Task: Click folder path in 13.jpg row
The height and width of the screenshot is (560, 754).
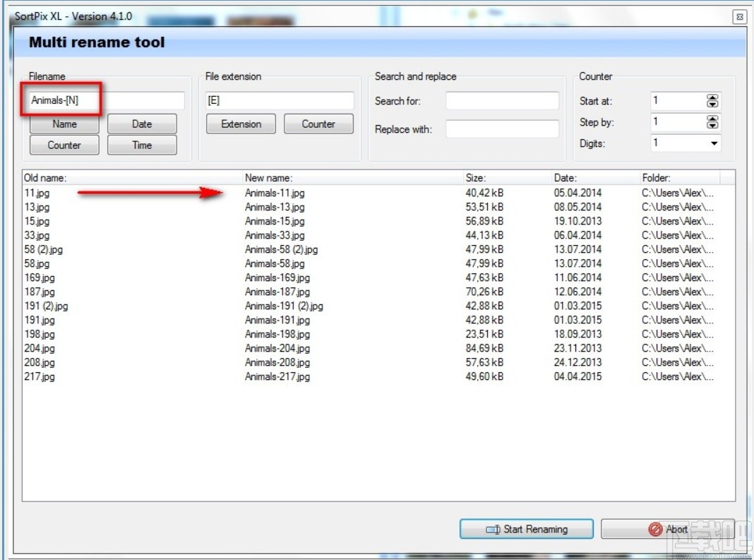Action: click(x=678, y=208)
